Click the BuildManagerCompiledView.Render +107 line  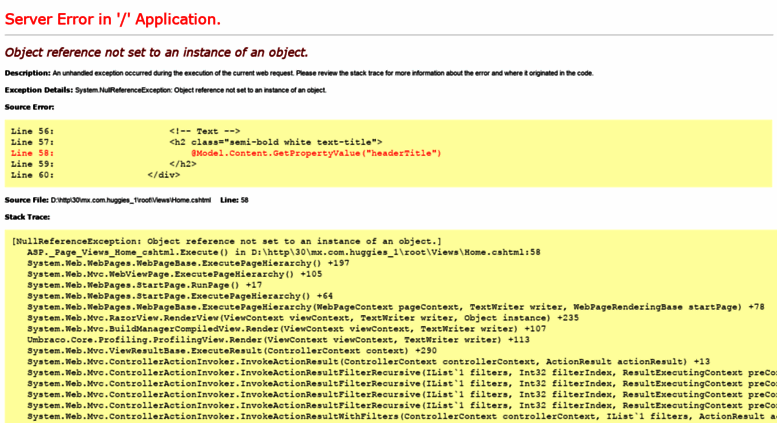tap(286, 329)
